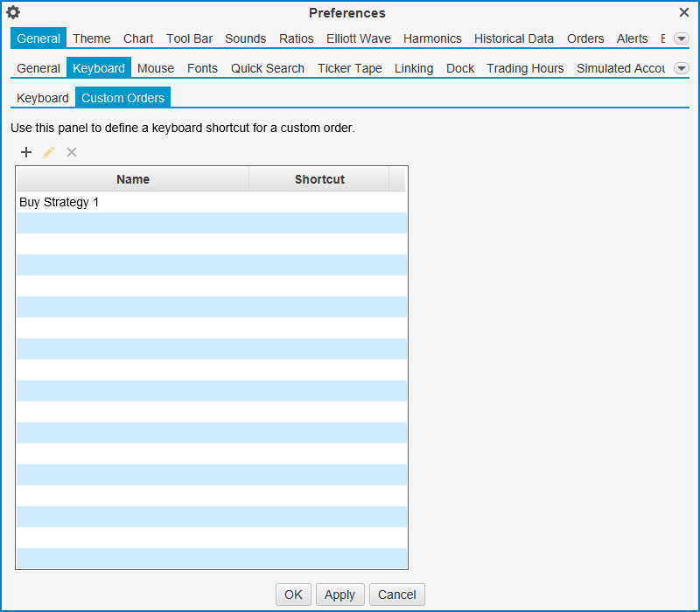
Task: Select the Harmonics tab
Action: pyautogui.click(x=432, y=38)
